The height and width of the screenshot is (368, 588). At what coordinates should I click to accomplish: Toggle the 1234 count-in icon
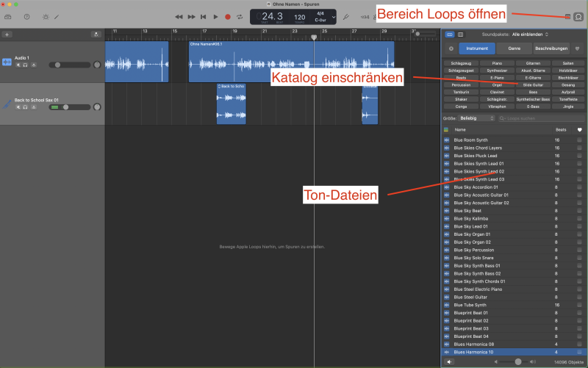(365, 17)
